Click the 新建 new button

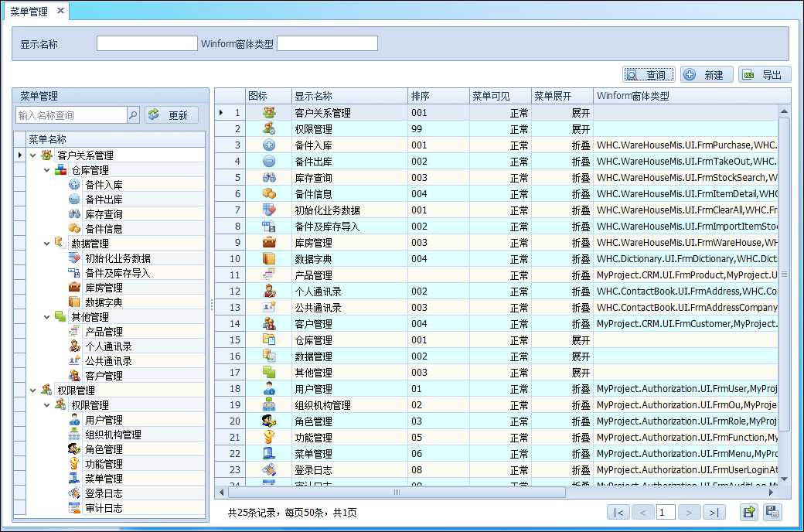[x=707, y=75]
